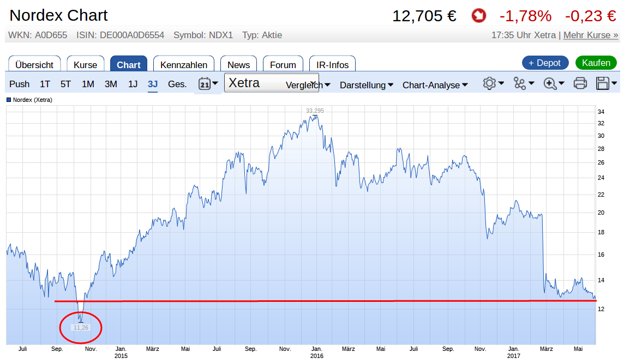Viewport: 630px width, 364px height.
Task: Open the calendar date range picker
Action: (208, 84)
